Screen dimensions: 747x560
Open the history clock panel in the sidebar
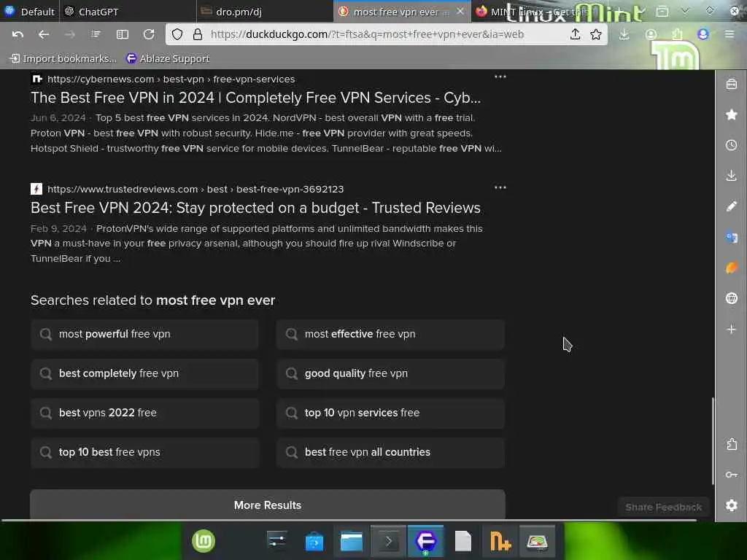click(731, 145)
